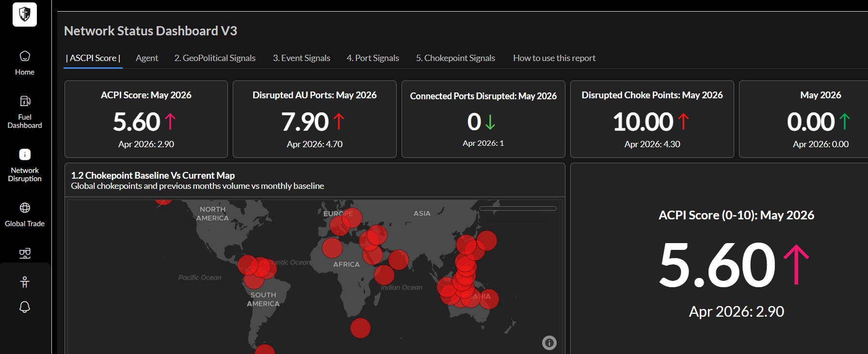Click the shield logo icon

point(25,14)
